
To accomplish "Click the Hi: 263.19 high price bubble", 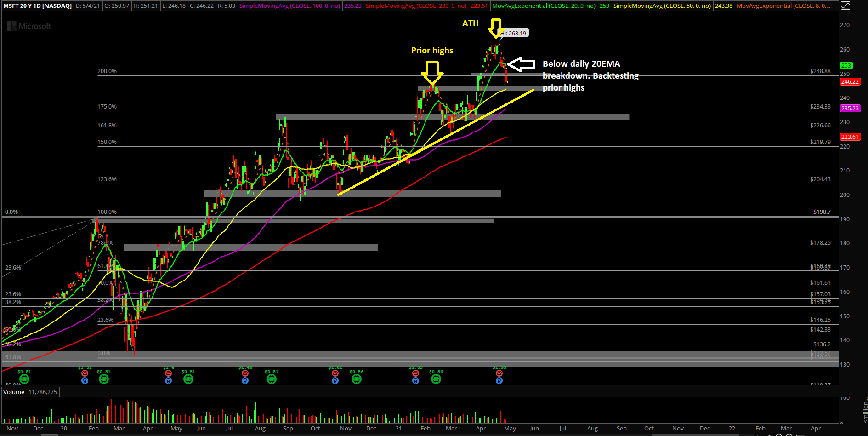I will pos(514,33).
